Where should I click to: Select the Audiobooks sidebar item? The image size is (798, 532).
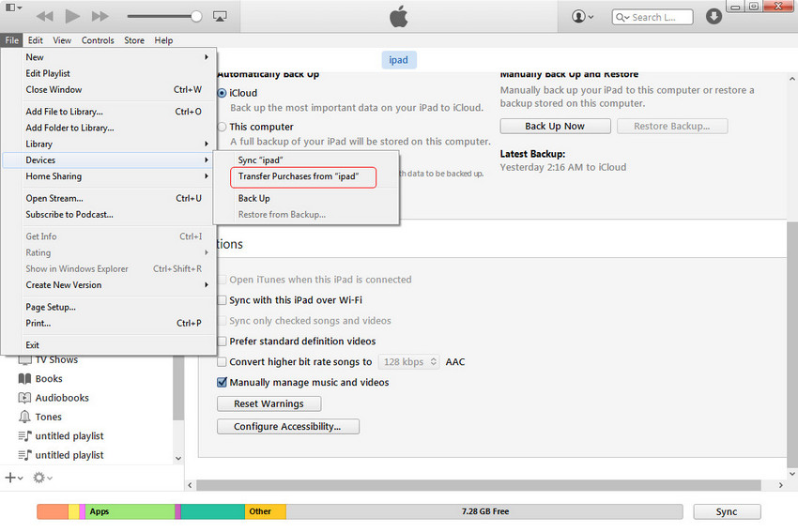coord(62,398)
